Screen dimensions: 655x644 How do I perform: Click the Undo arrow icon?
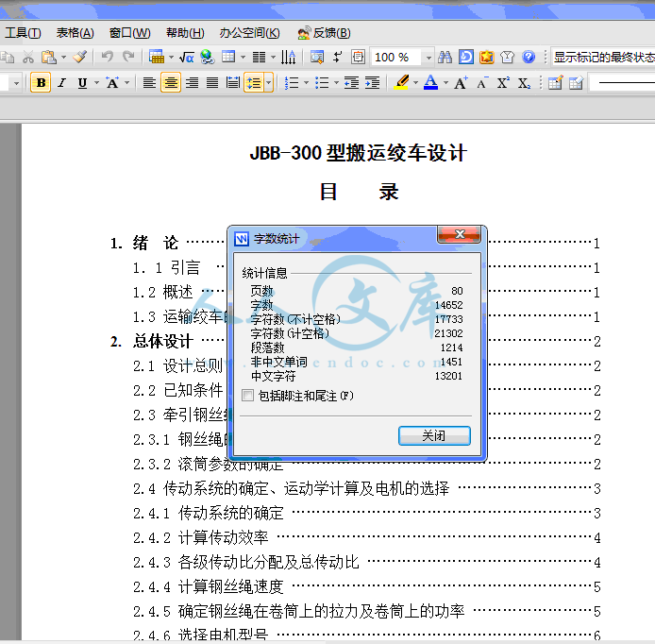108,57
